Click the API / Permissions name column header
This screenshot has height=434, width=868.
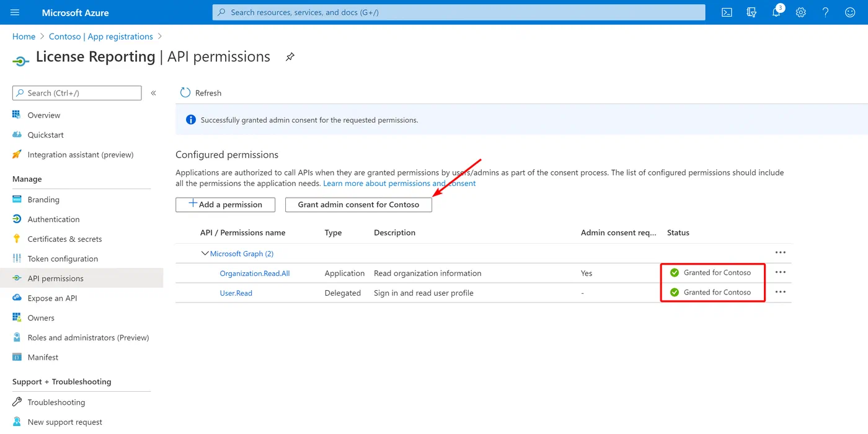[x=243, y=232]
